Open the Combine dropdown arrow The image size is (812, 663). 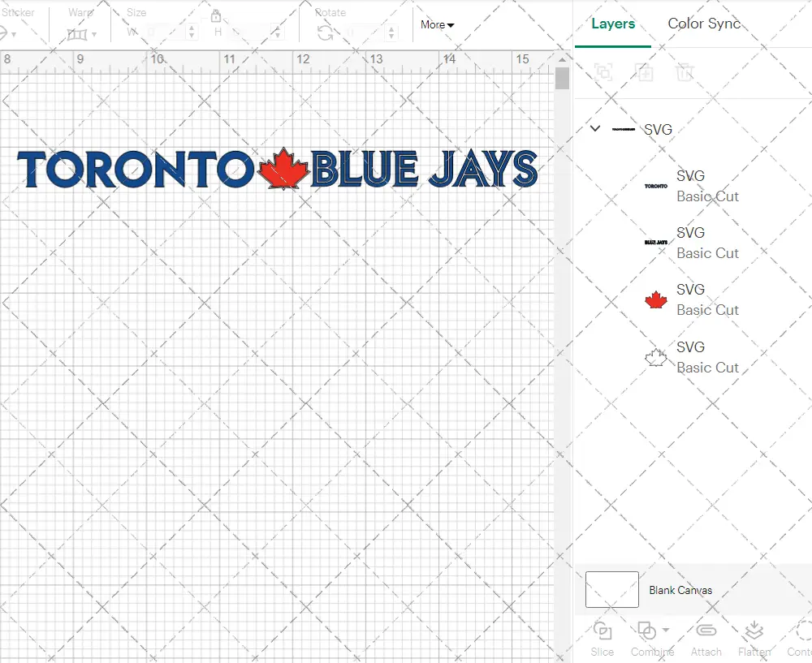pos(666,631)
